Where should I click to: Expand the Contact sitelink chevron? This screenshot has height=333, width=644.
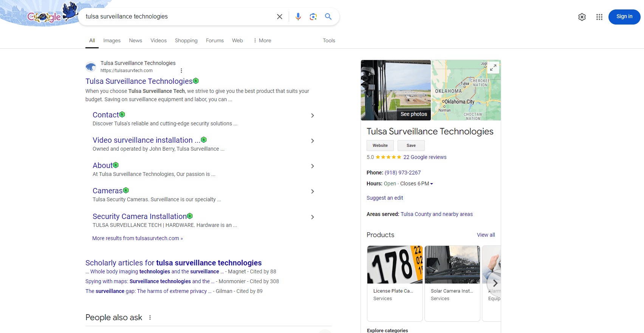(313, 116)
